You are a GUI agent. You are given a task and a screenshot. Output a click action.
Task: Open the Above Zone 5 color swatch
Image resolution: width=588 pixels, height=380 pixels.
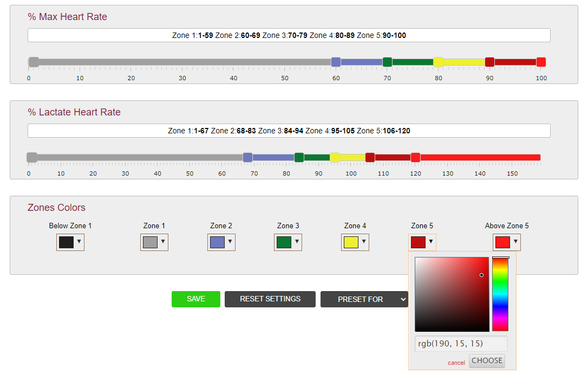tap(502, 242)
